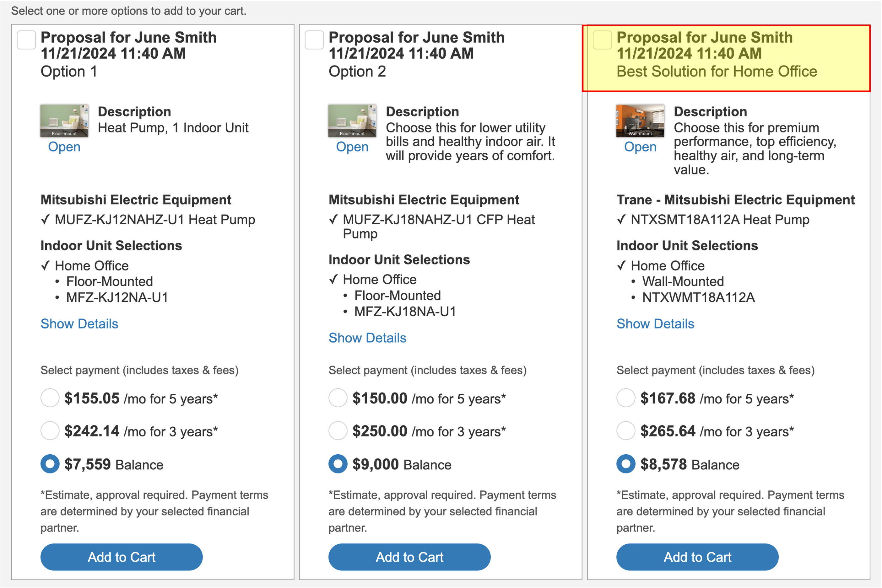
Task: Choose the $265.64 per month 3-year payment
Action: click(x=626, y=431)
